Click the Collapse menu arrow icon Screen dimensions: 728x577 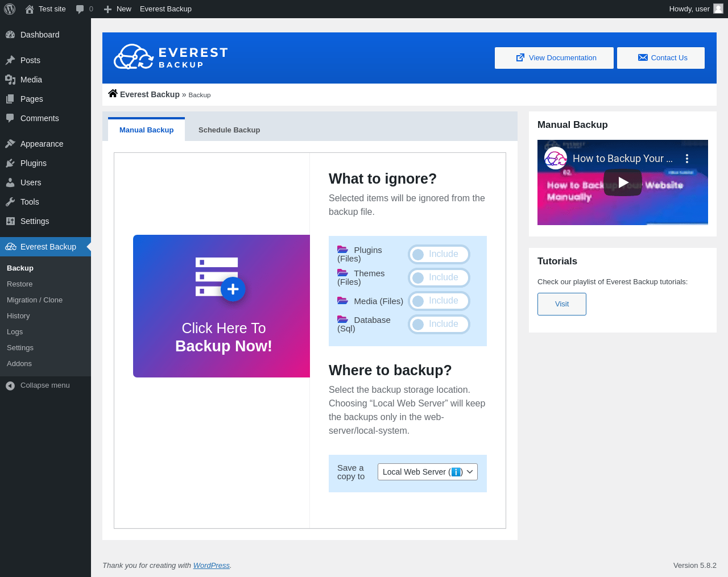(10, 386)
